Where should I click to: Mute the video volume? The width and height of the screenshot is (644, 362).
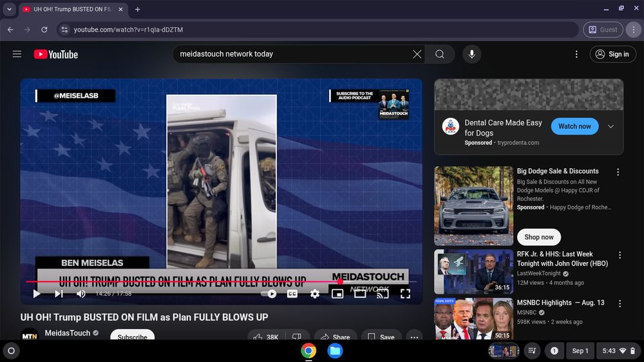coord(81,293)
